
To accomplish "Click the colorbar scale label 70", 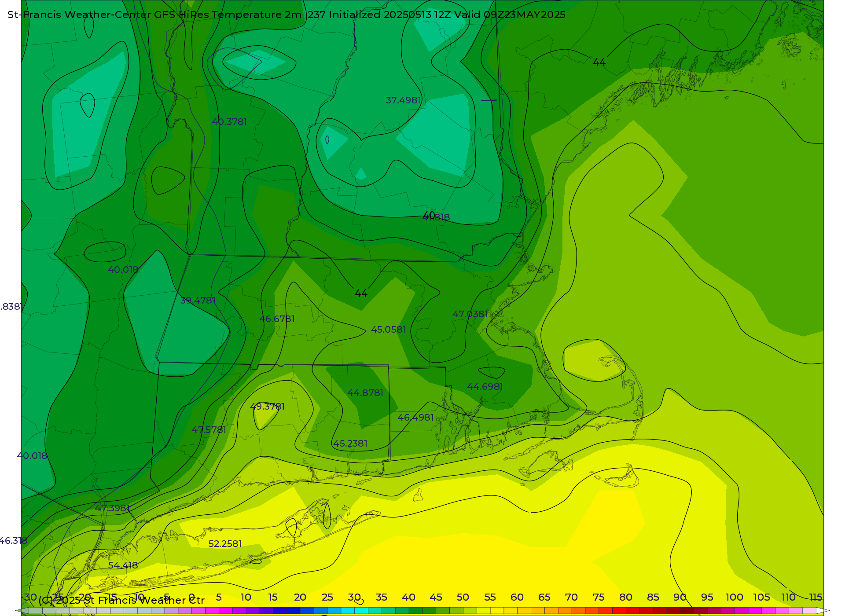I will pyautogui.click(x=571, y=598).
